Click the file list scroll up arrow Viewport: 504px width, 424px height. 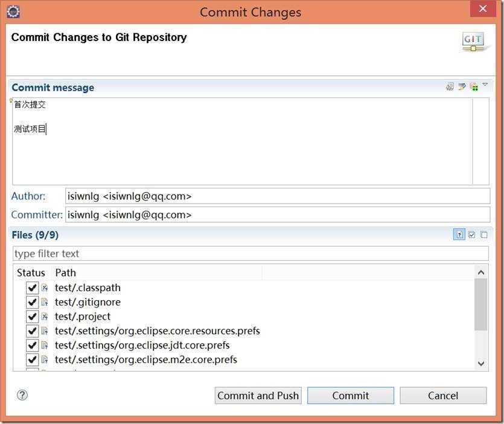(x=481, y=272)
